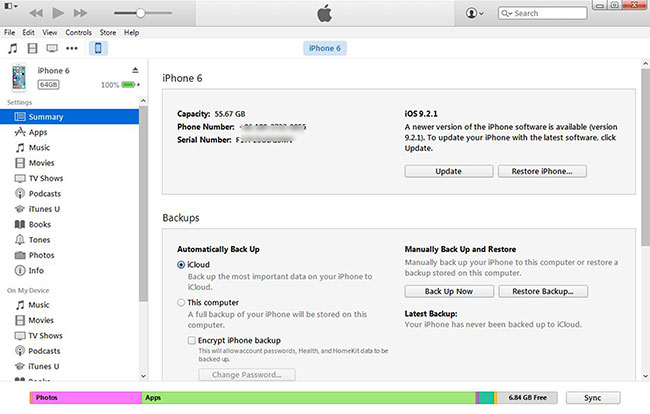Open the mini-player menu icon at top-left
Image resolution: width=650 pixels, height=414 pixels.
[10, 6]
